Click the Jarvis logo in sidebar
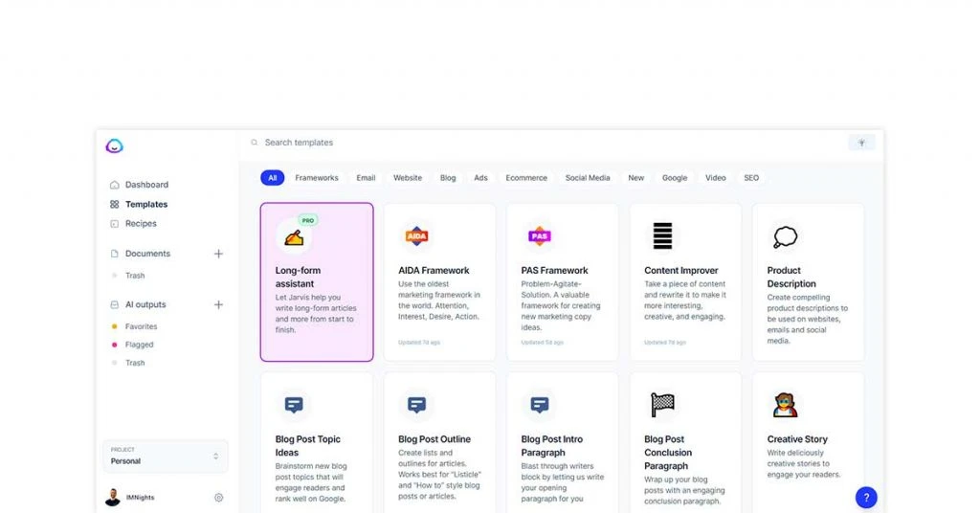This screenshot has width=980, height=513. (115, 145)
